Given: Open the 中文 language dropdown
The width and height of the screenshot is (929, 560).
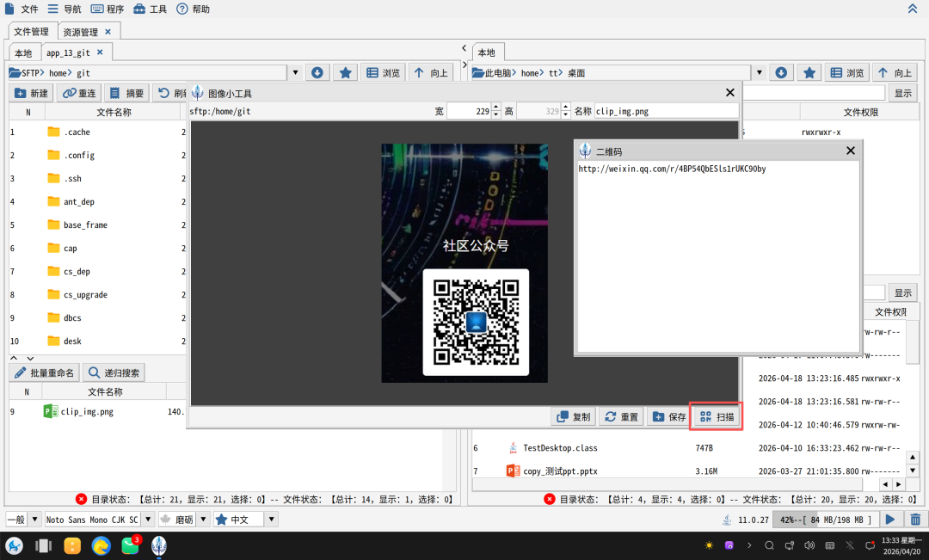Looking at the screenshot, I should 271,519.
